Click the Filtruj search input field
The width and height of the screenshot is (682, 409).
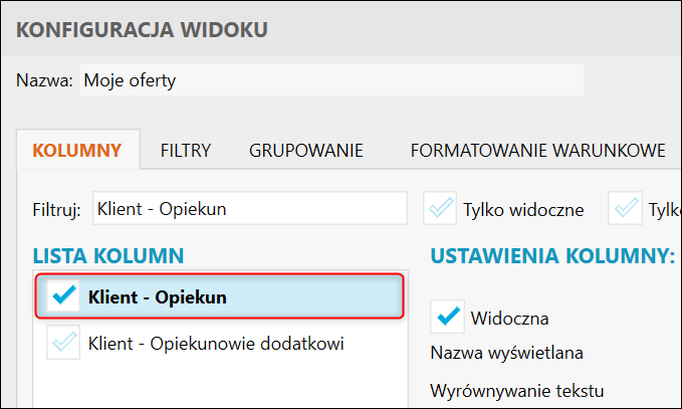249,209
